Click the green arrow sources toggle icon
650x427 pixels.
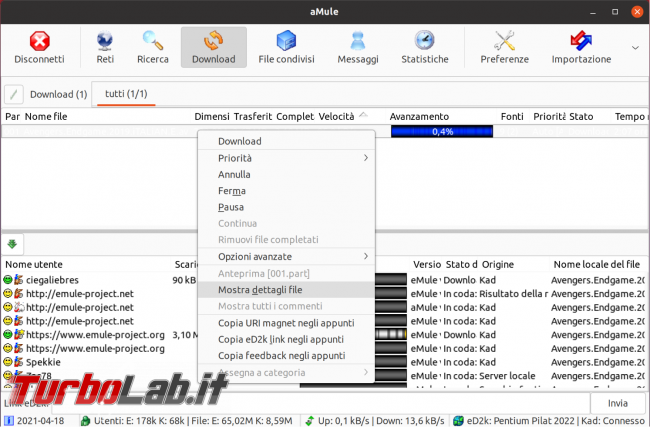(x=12, y=244)
